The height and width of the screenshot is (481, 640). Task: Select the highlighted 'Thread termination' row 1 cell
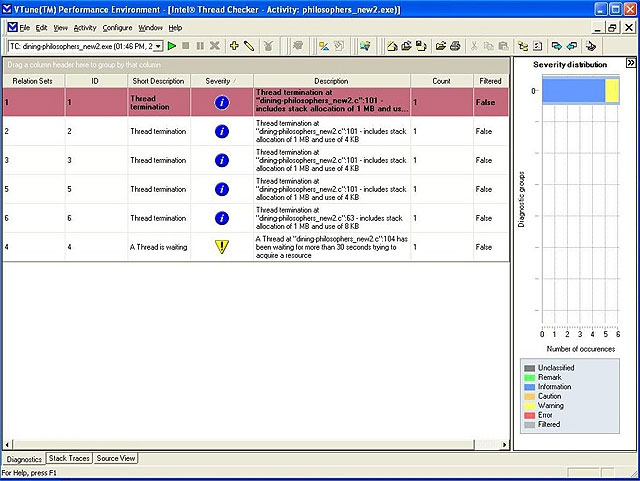click(x=158, y=102)
